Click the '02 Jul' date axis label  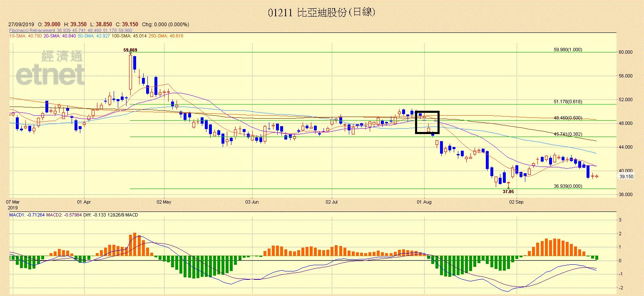coord(331,202)
